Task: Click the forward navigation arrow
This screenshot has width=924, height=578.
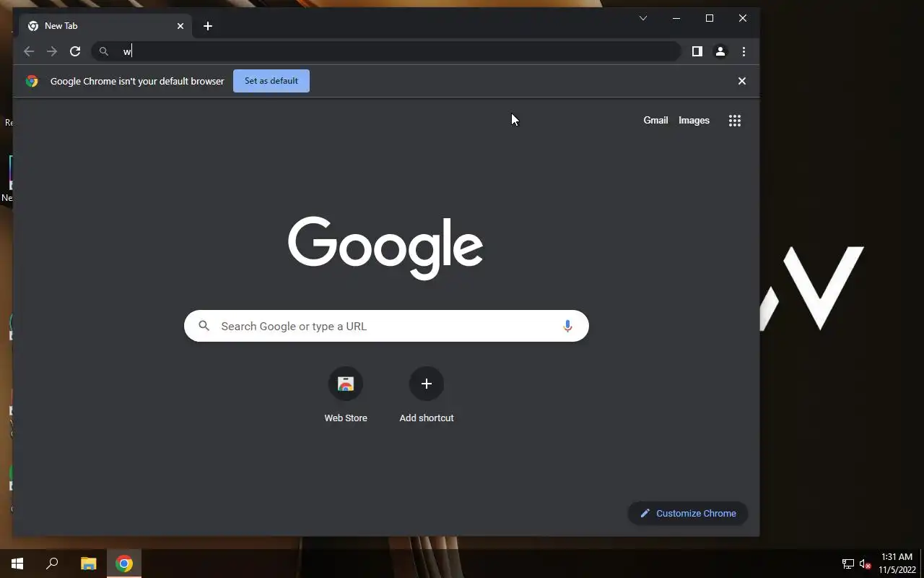Action: 52,51
